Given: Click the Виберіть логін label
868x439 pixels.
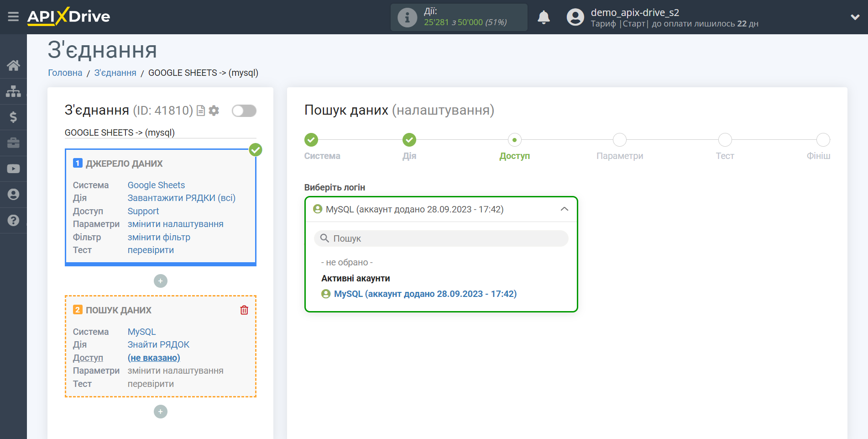Looking at the screenshot, I should tap(335, 188).
